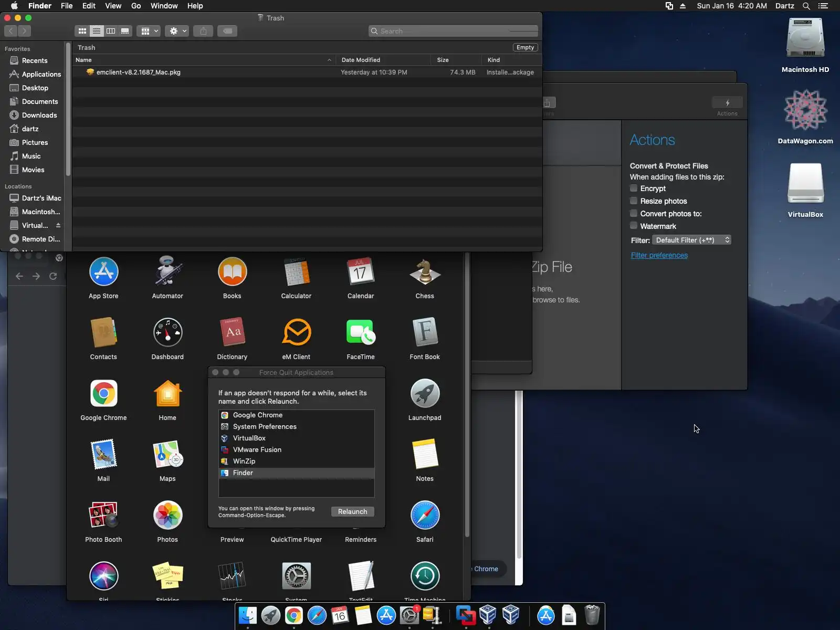Select Applications in the Trash window sidebar
This screenshot has width=840, height=630.
click(35, 74)
